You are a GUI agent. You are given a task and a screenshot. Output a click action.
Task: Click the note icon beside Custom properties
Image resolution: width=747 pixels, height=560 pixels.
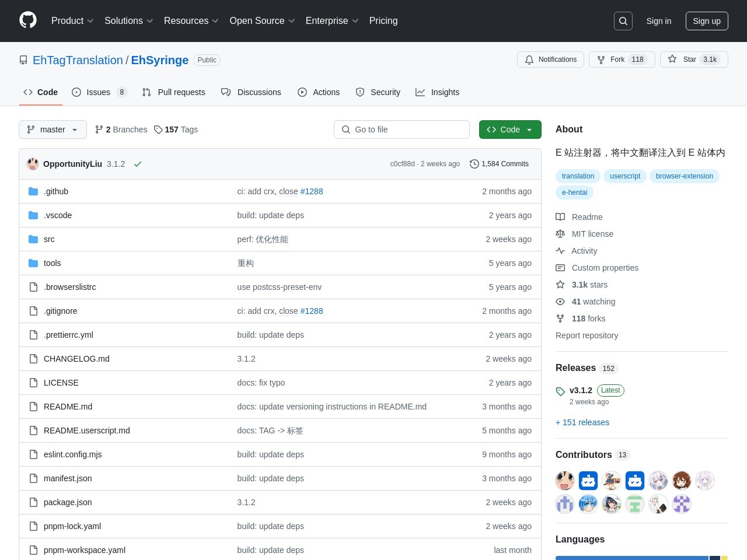[x=560, y=268]
